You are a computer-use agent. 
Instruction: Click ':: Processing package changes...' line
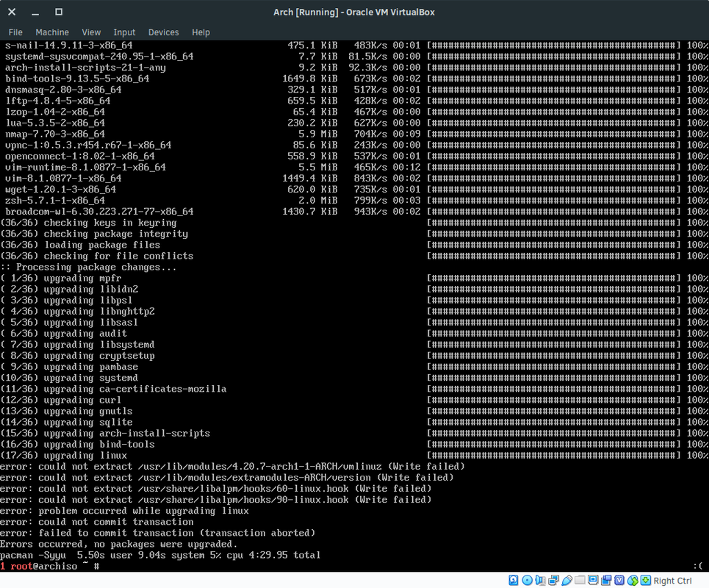pos(89,267)
